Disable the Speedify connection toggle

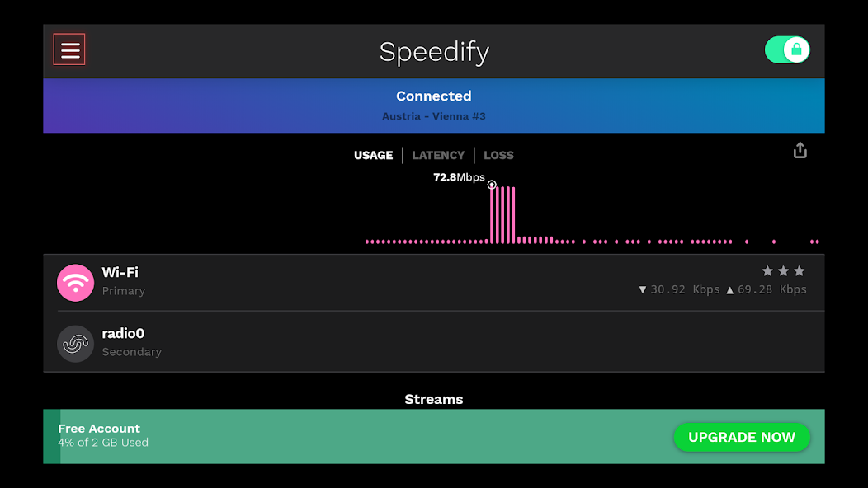click(x=787, y=49)
